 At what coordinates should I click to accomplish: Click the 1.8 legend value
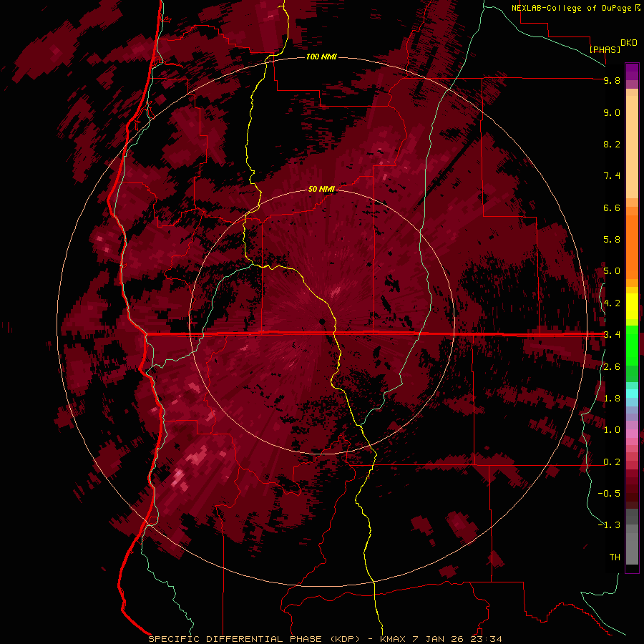click(x=612, y=399)
